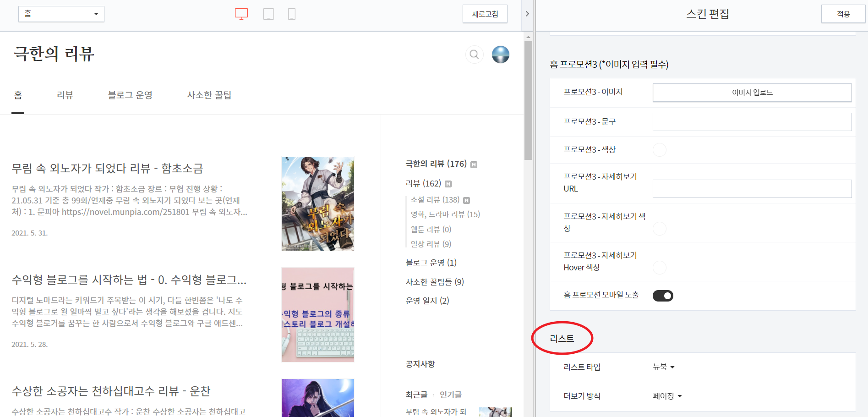Open blog search magnifier icon
The image size is (868, 417).
[475, 55]
